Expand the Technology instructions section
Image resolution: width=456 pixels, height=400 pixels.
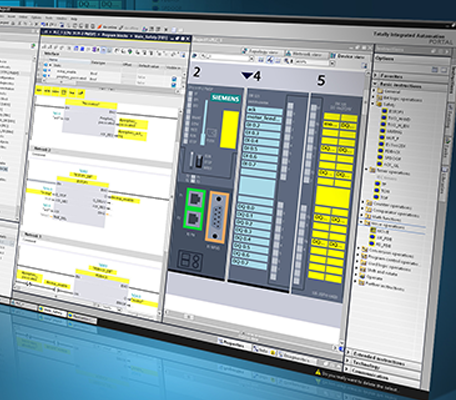(x=348, y=361)
